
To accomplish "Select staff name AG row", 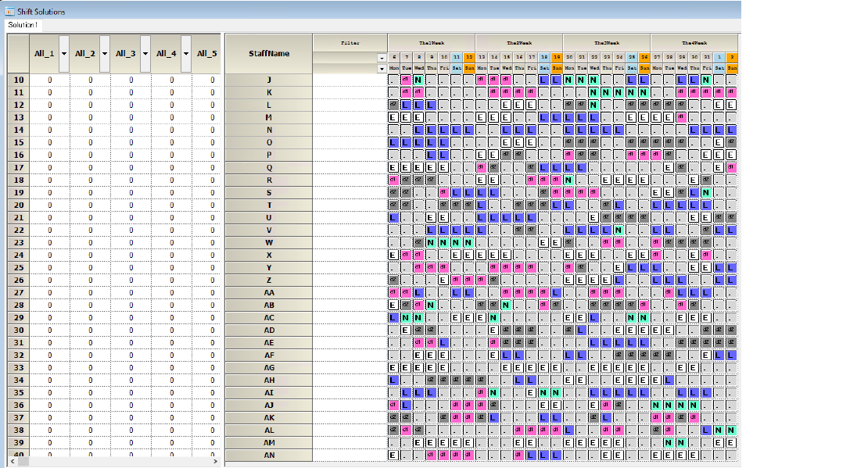I will (268, 367).
